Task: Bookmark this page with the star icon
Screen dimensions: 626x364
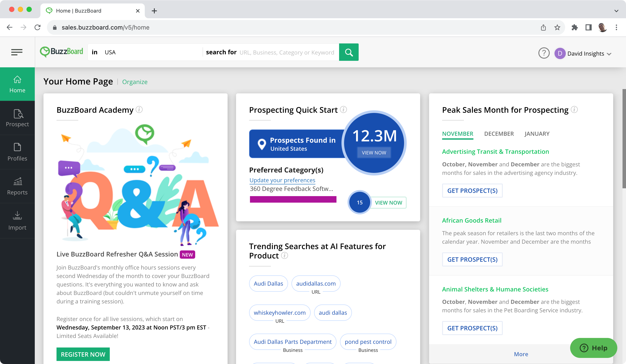Action: pyautogui.click(x=557, y=27)
